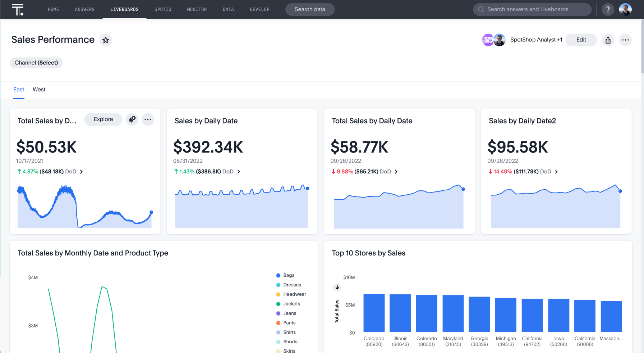Create alert with the bell icon

132,119
